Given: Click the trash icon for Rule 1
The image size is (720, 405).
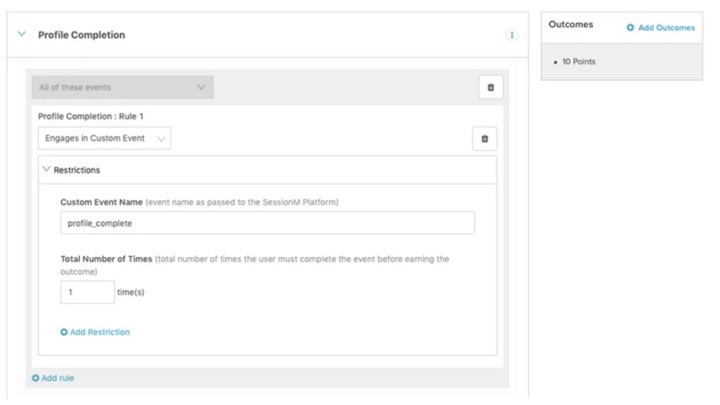Looking at the screenshot, I should [x=484, y=139].
